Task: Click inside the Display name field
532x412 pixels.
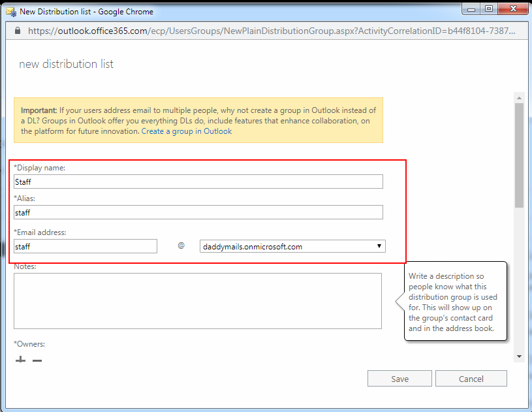Action: coord(196,182)
